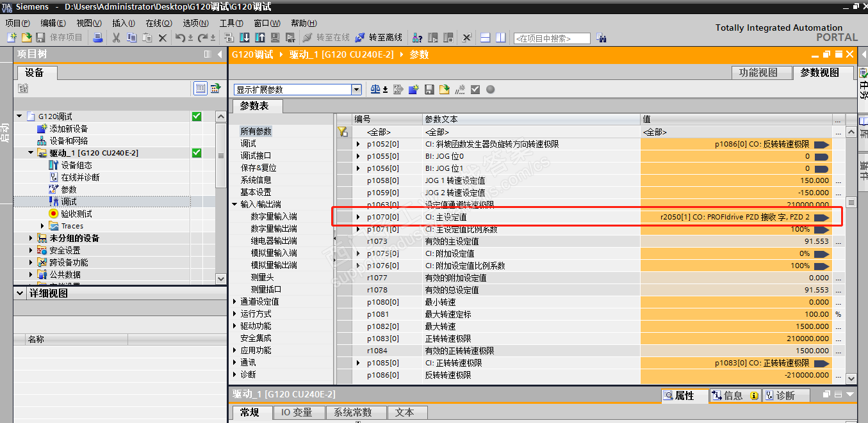This screenshot has width=868, height=423.
Task: Expand the 未分组的设备 node
Action: coord(31,238)
